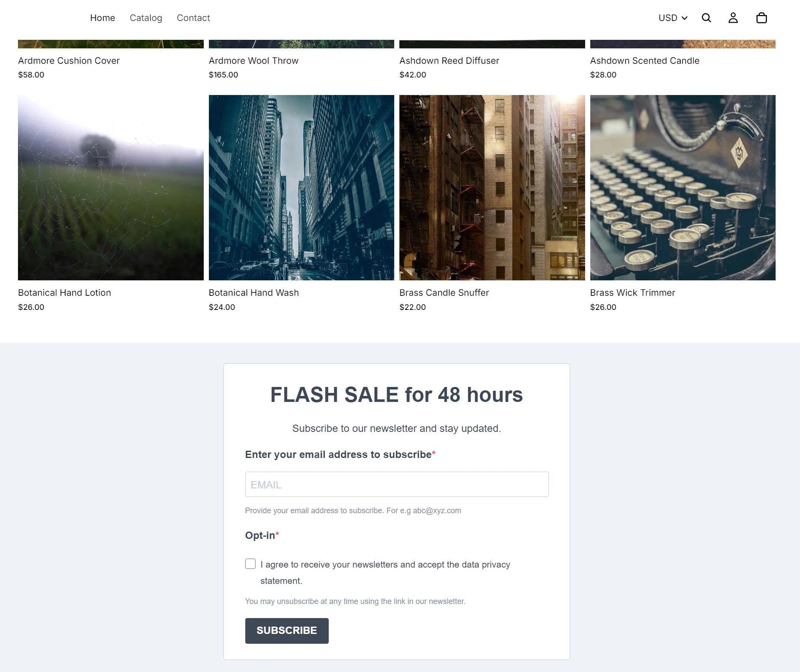Go to the Home menu item

[x=103, y=18]
